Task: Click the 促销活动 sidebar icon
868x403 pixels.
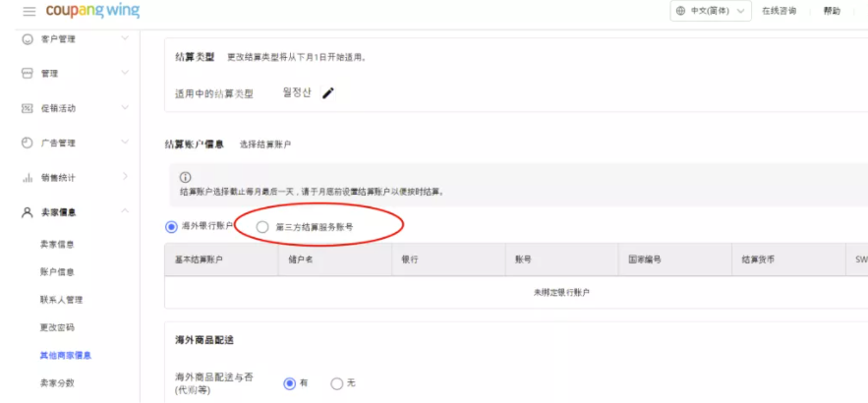Action: 28,108
